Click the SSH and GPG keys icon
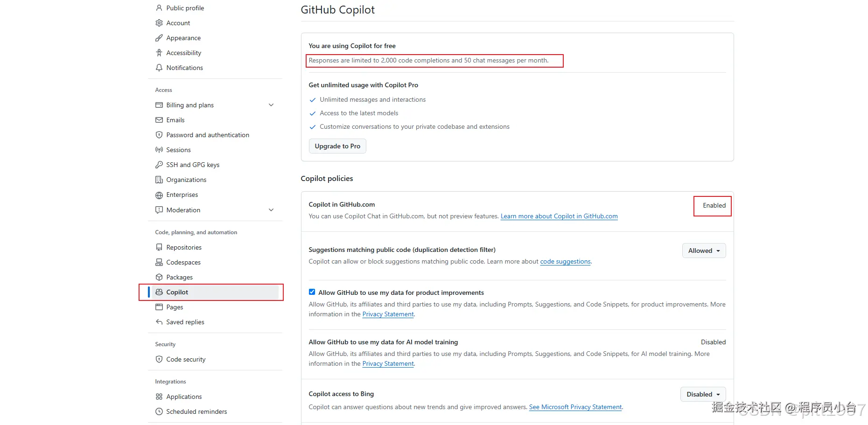This screenshot has width=868, height=425. tap(159, 165)
